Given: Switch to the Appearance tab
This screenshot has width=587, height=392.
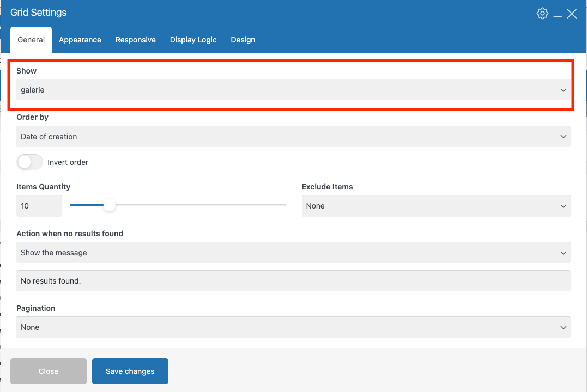Looking at the screenshot, I should 80,40.
